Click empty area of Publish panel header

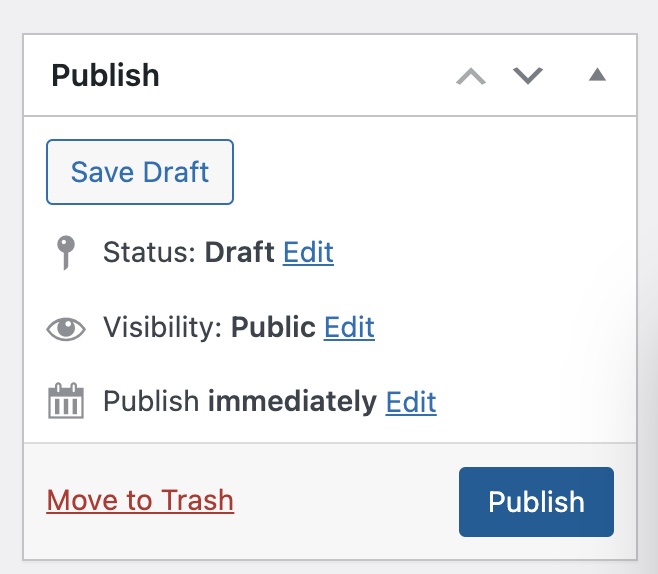tap(306, 76)
